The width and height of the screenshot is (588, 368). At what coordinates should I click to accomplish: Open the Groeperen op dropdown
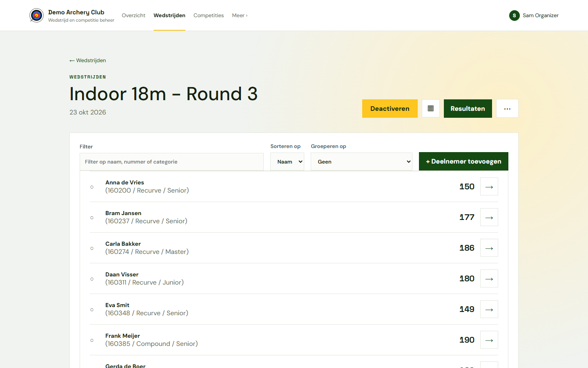[x=361, y=162]
